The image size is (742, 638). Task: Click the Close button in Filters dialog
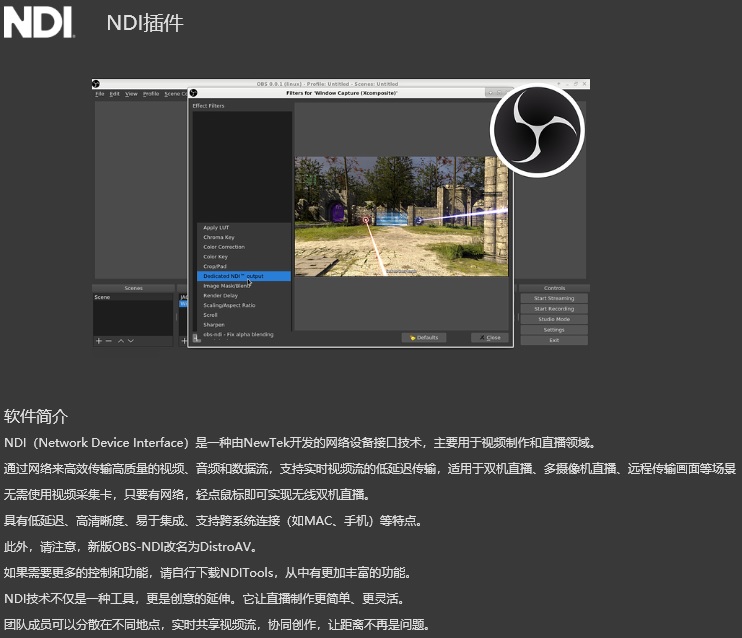[x=490, y=337]
